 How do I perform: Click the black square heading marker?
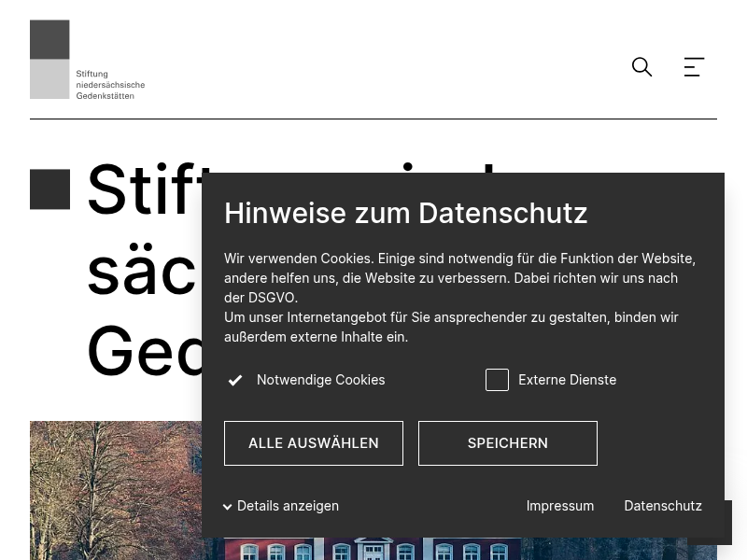click(49, 189)
